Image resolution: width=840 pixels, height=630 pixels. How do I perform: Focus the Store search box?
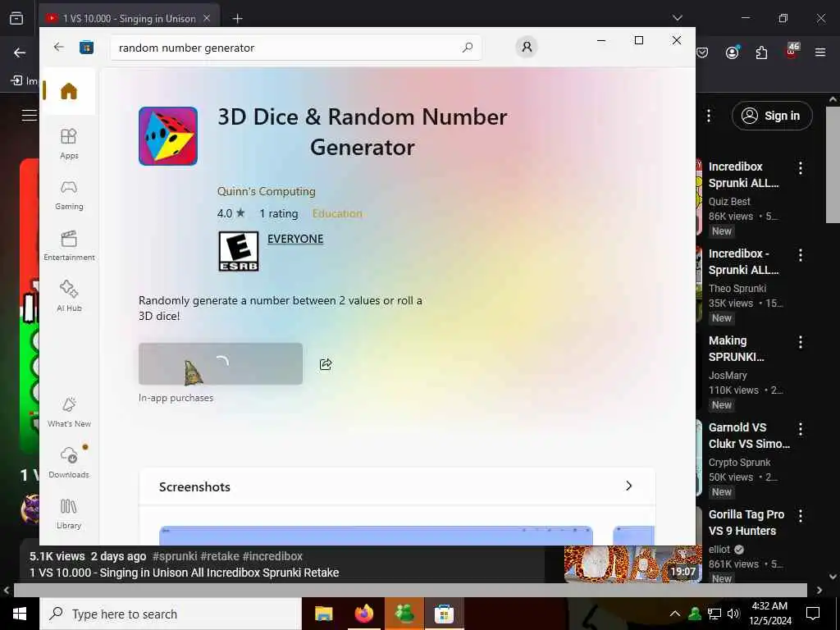point(295,48)
